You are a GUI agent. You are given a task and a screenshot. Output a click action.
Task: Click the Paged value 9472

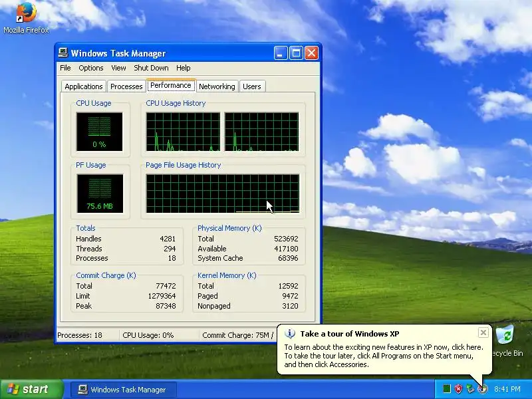[290, 296]
